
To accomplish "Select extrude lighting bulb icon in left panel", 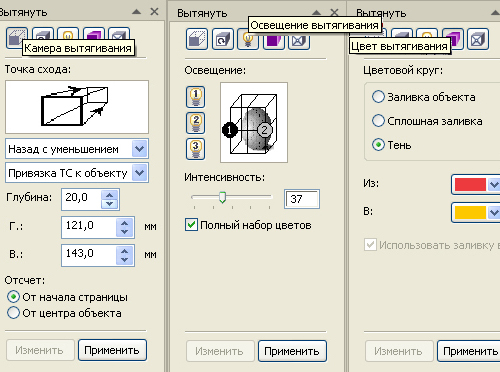I will (x=68, y=33).
